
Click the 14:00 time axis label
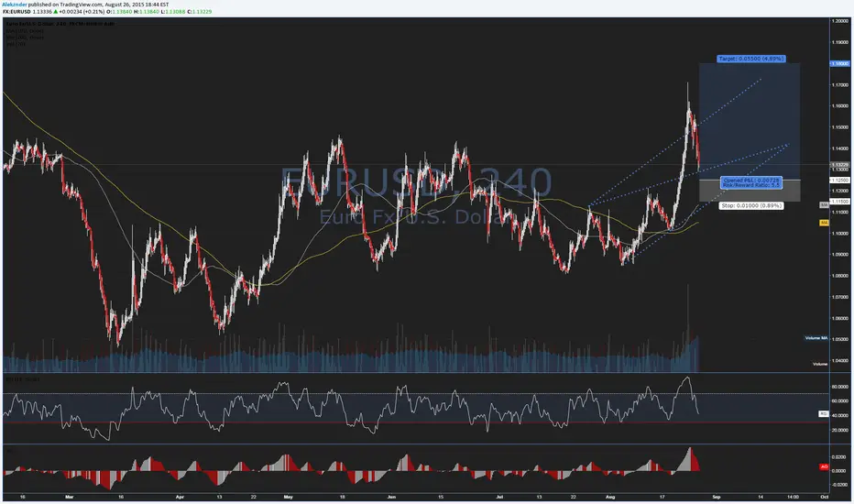pos(793,497)
